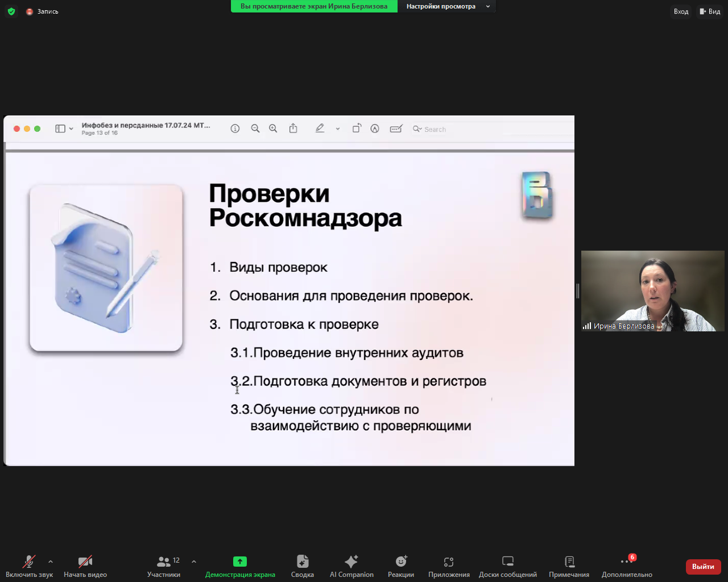Open AI Companion in Zoom
Screen dimensions: 728x582
[351, 566]
